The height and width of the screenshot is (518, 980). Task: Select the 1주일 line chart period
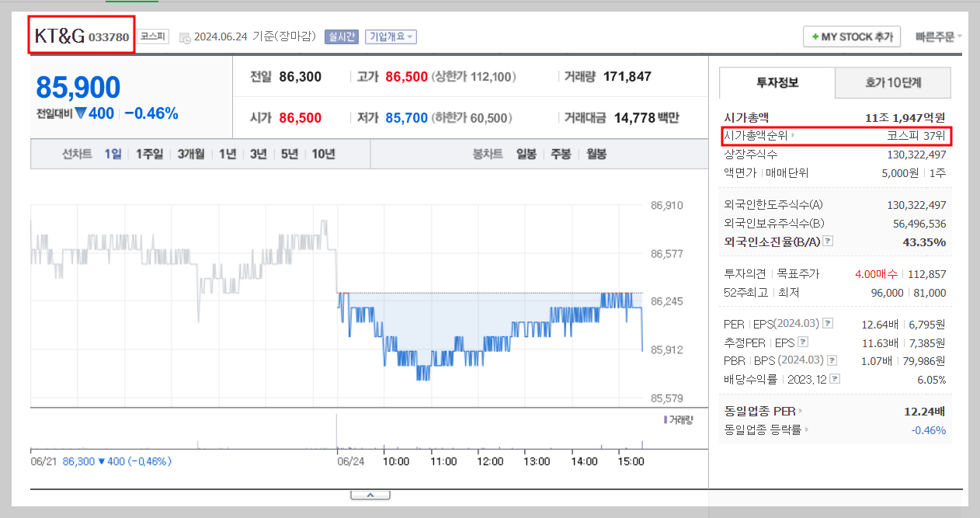pos(149,154)
